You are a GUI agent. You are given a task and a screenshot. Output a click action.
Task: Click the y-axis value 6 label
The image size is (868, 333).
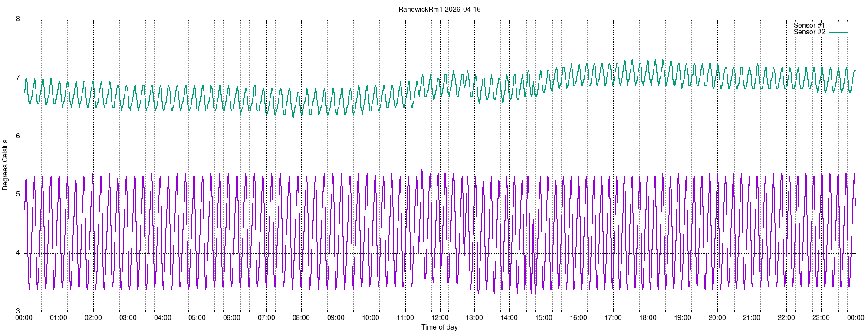tap(18, 136)
